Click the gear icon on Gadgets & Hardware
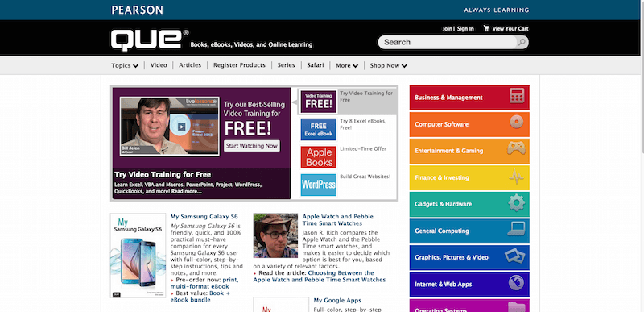This screenshot has width=644, height=312. [516, 202]
